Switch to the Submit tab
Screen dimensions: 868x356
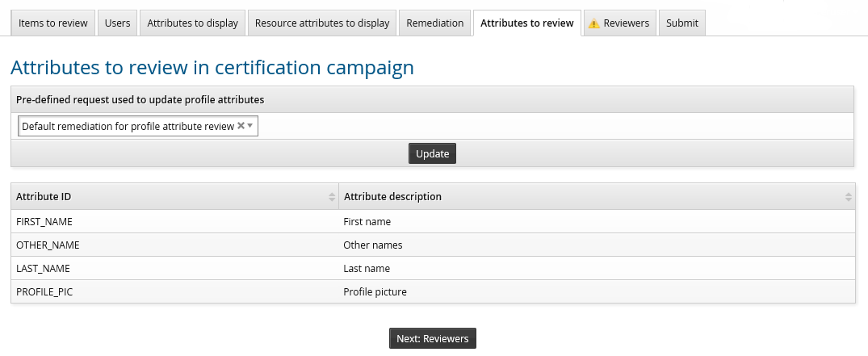coord(682,23)
